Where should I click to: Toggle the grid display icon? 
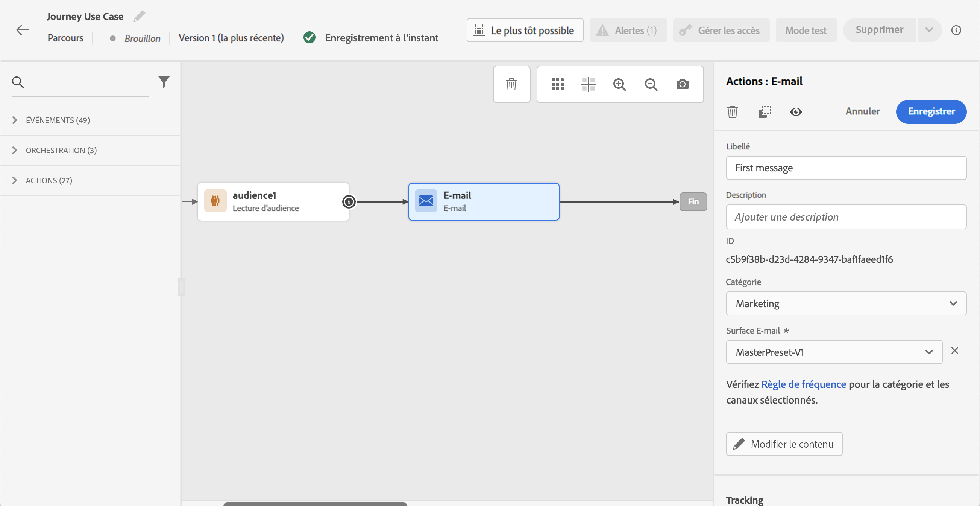coord(557,84)
